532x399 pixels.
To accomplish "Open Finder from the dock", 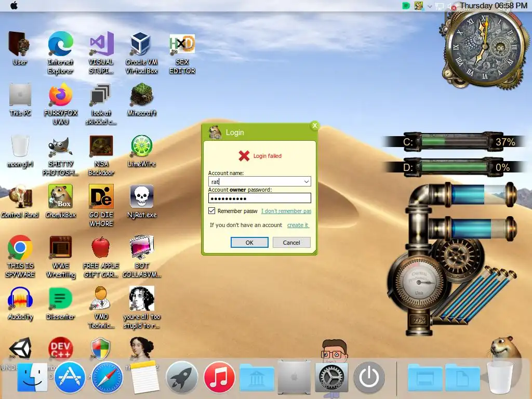I will point(32,377).
